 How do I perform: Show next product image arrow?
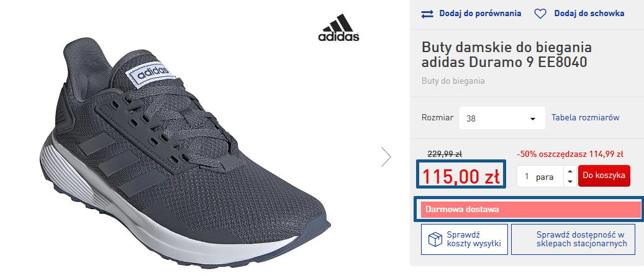pyautogui.click(x=386, y=157)
